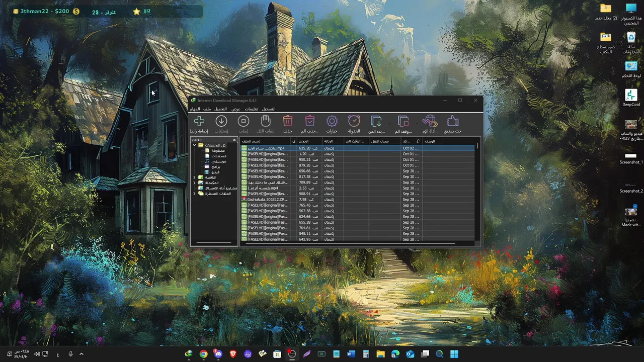
Task: Open Discord in the taskbar
Action: pyautogui.click(x=218, y=354)
